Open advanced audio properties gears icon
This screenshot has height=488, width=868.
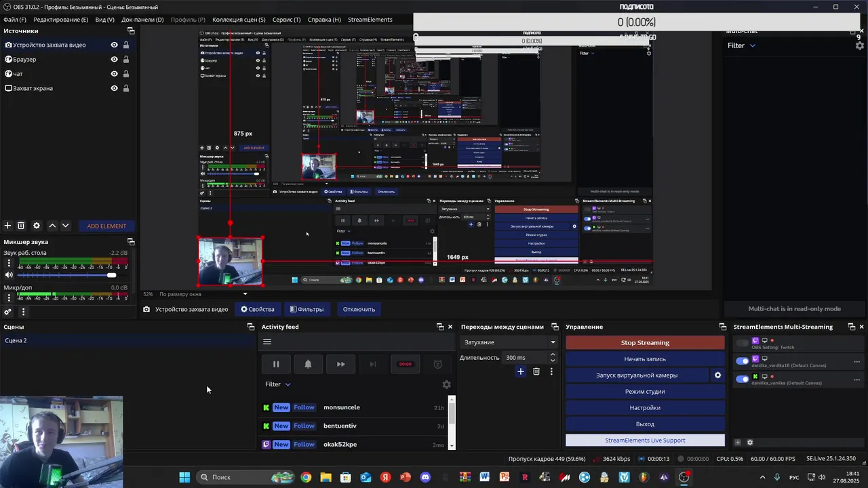tap(7, 312)
